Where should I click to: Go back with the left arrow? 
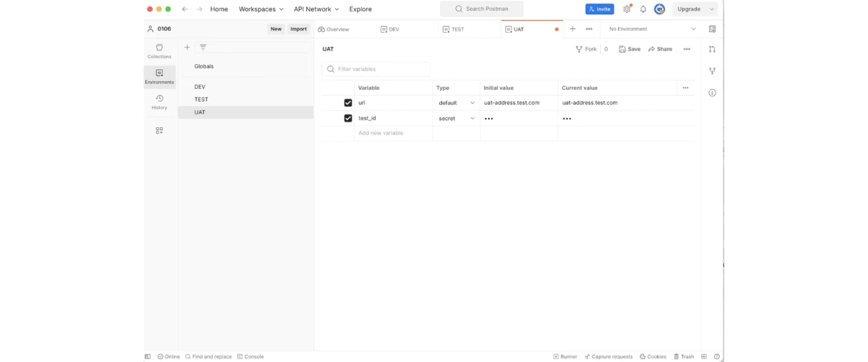pos(185,9)
